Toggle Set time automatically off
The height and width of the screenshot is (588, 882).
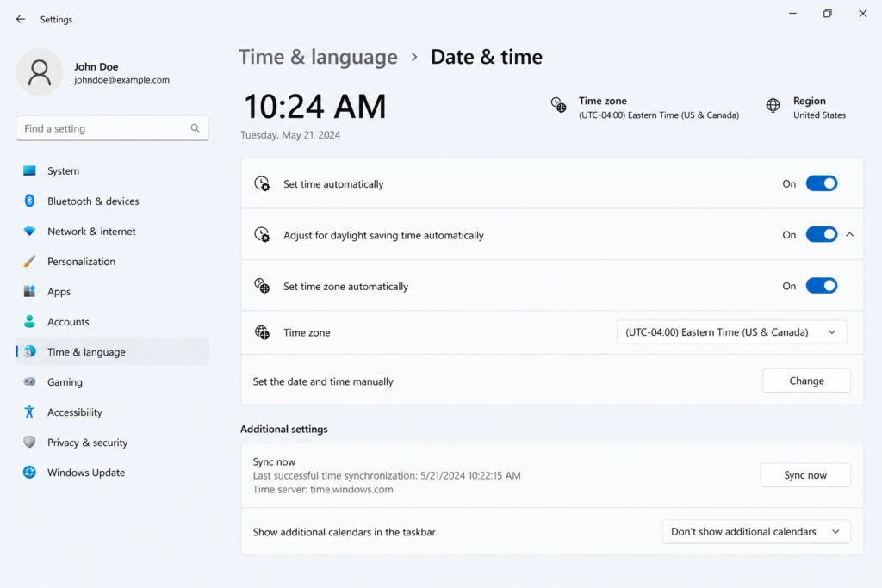pos(821,183)
